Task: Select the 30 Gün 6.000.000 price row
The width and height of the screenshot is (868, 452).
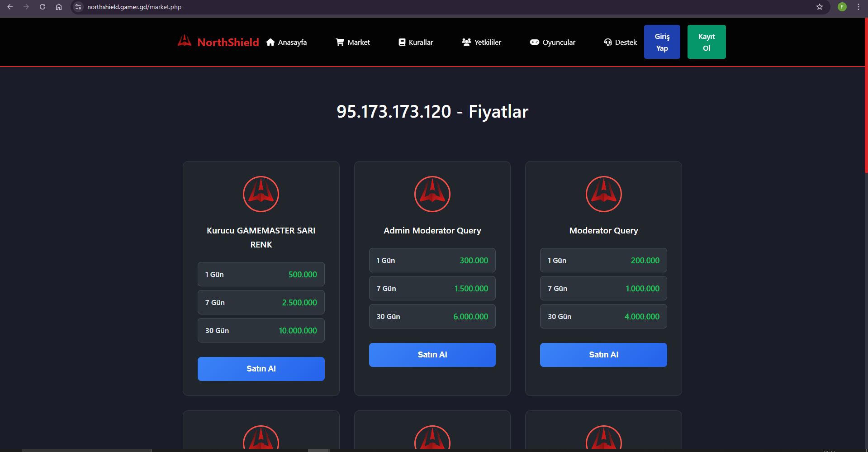Action: pyautogui.click(x=432, y=316)
